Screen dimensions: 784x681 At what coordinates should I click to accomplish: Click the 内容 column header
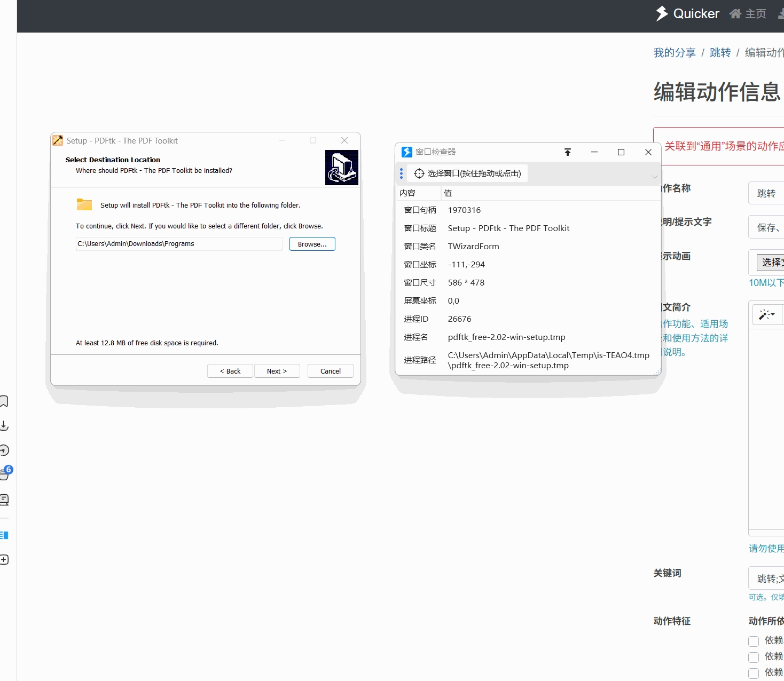pyautogui.click(x=419, y=193)
